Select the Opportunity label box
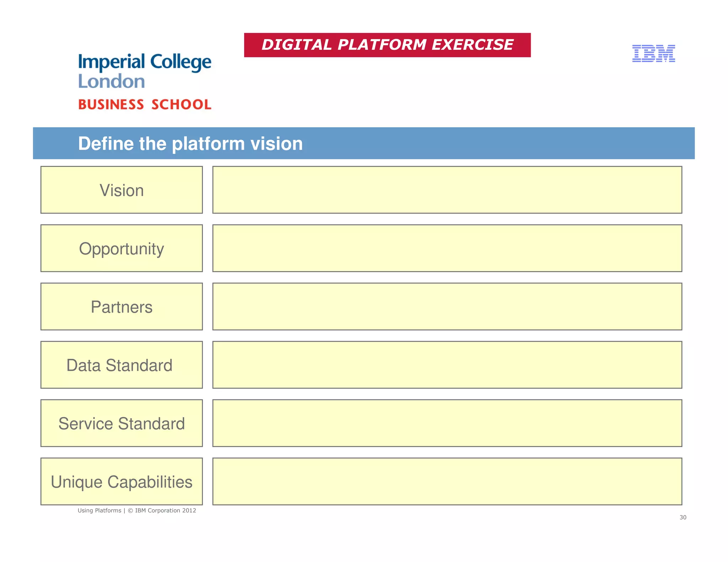Viewport: 728px width, 562px height. point(122,248)
